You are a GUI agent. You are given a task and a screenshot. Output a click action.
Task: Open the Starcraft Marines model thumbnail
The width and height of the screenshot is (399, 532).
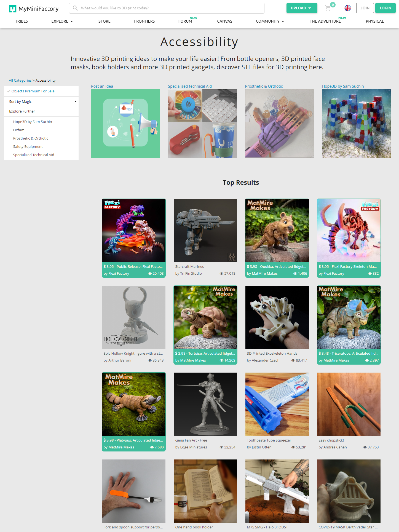point(205,231)
